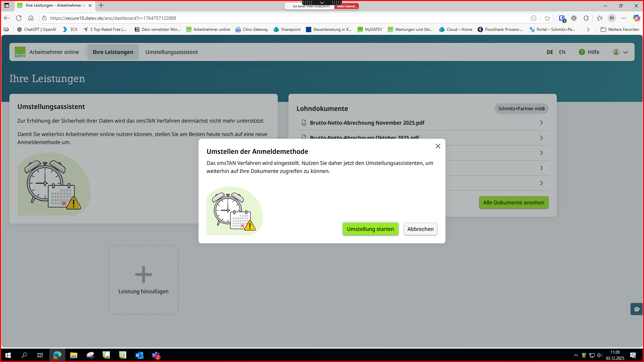Click the browser refresh icon

(x=19, y=18)
